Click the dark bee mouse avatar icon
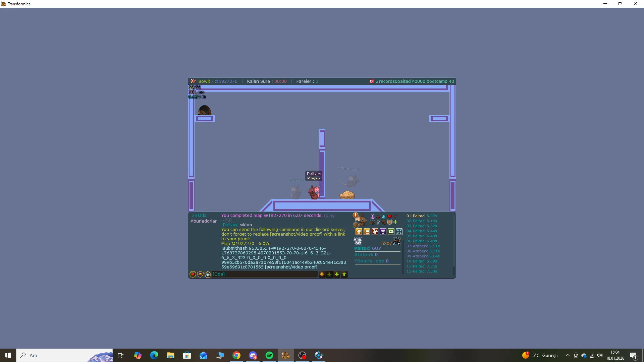 click(x=397, y=241)
